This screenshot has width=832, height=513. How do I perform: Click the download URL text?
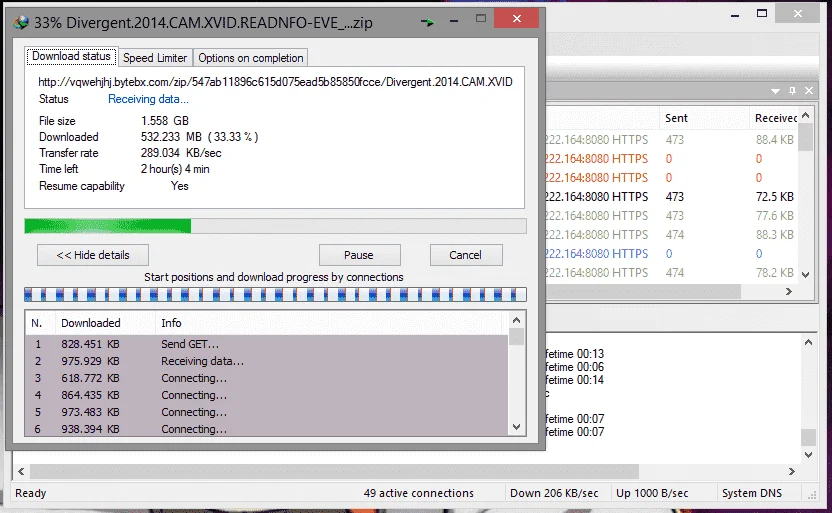275,82
